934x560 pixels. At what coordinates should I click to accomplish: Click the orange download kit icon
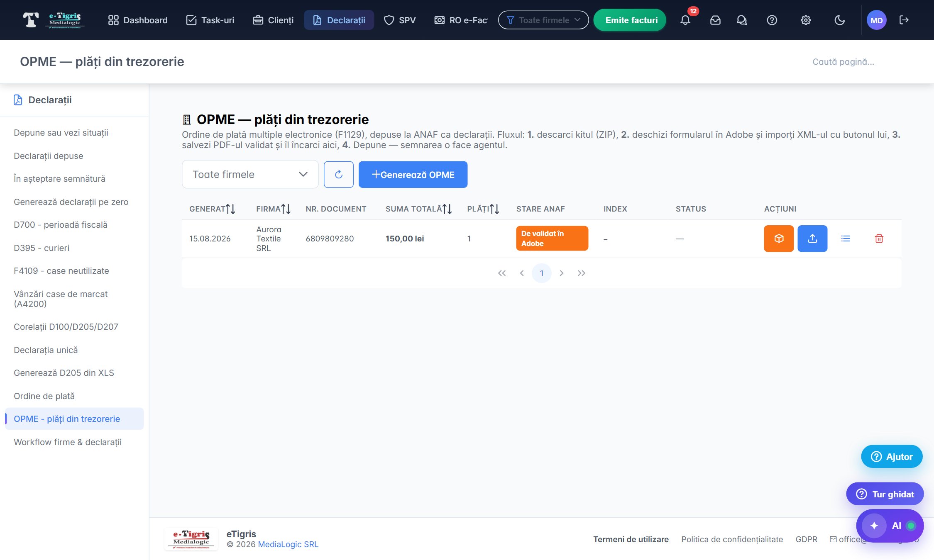click(x=779, y=239)
